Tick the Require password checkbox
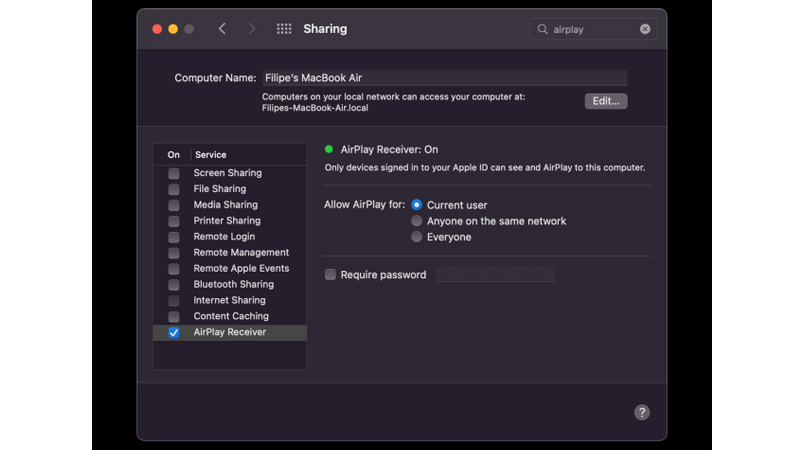The image size is (799, 450). (330, 275)
